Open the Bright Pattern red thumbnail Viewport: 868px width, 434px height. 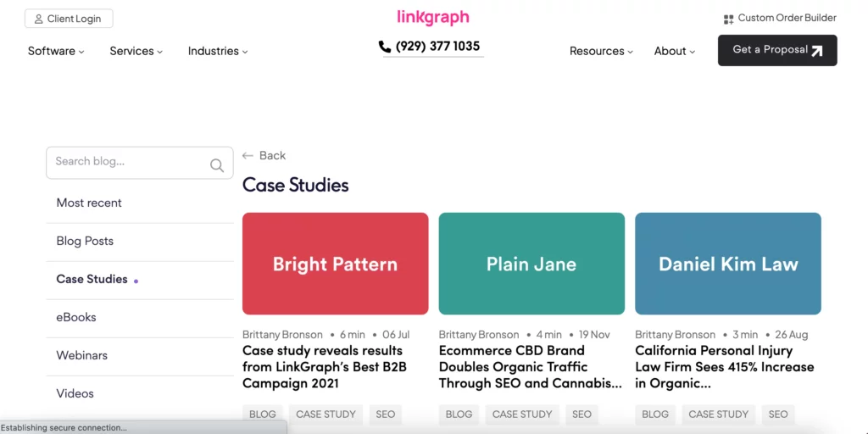coord(335,264)
